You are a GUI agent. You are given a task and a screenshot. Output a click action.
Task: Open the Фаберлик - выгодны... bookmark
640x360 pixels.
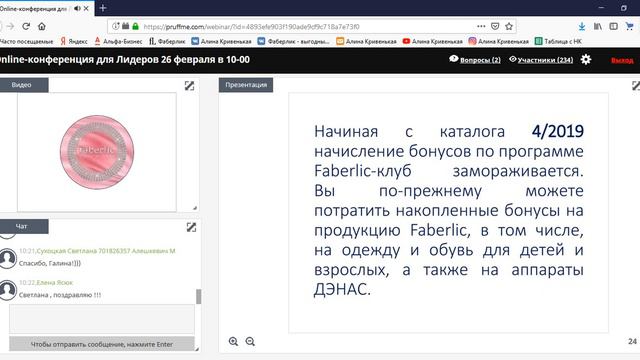click(x=293, y=41)
